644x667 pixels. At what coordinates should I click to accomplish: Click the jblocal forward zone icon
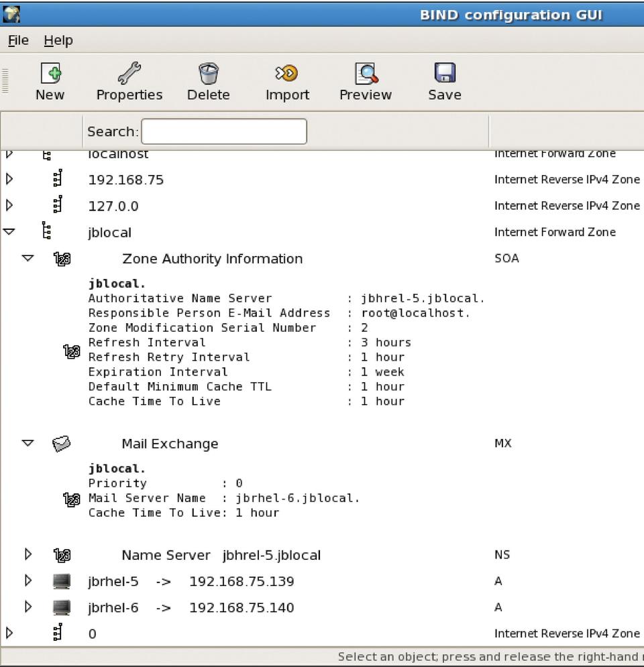[46, 232]
